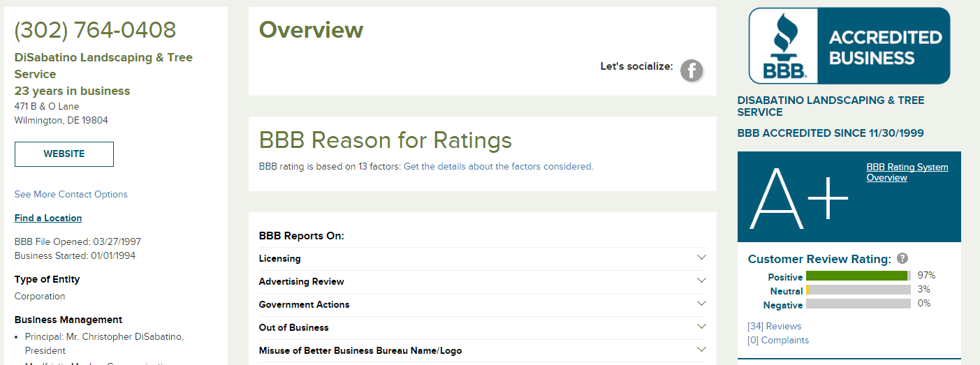The width and height of the screenshot is (980, 365).
Task: View the [0] Complaints link
Action: pyautogui.click(x=778, y=340)
